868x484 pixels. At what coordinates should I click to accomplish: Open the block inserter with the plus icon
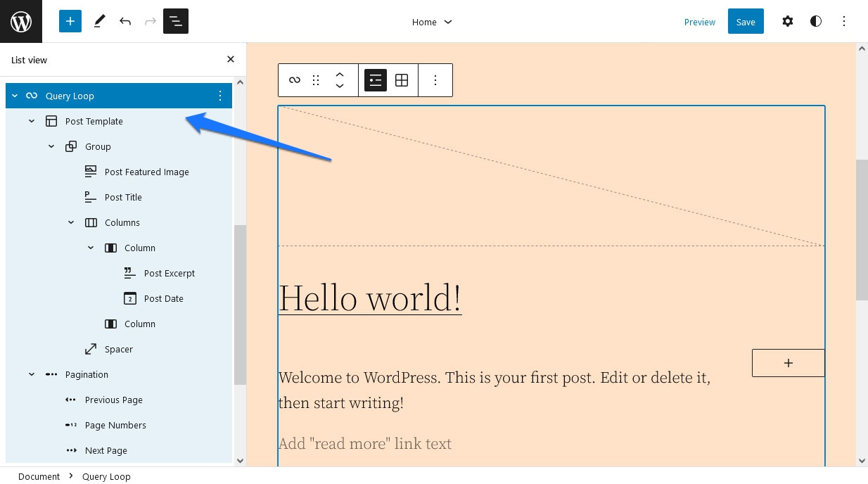(x=70, y=21)
